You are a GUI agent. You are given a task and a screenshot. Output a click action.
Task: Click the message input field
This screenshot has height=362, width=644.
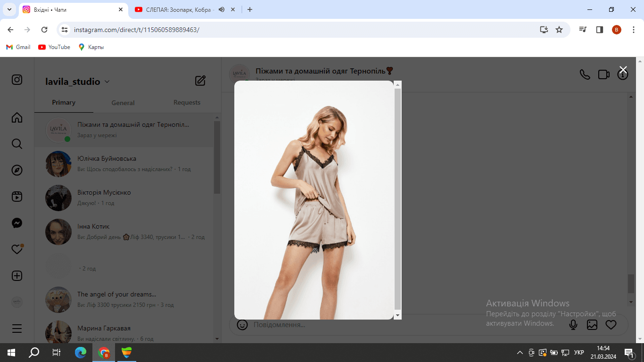tap(405, 325)
